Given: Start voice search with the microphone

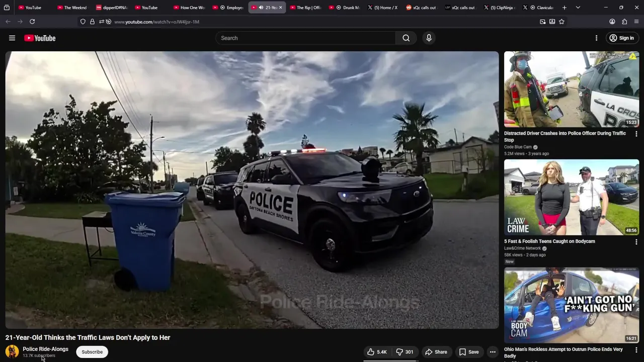Looking at the screenshot, I should (429, 38).
